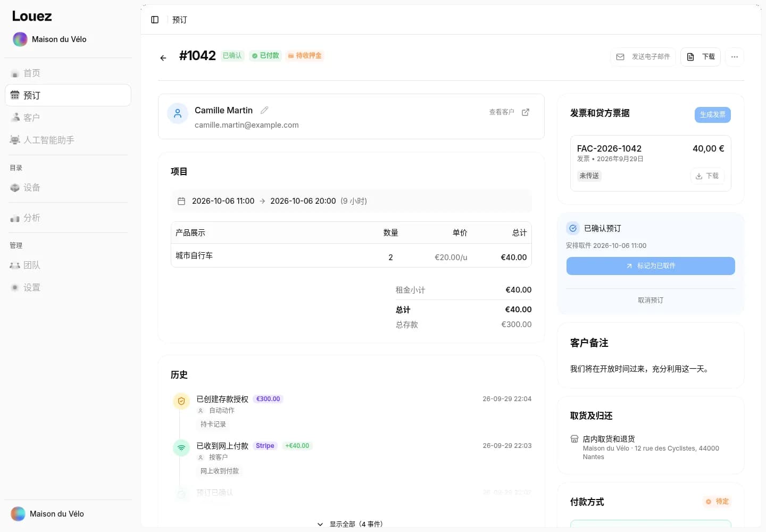Open the three-dots more options menu

(x=735, y=57)
